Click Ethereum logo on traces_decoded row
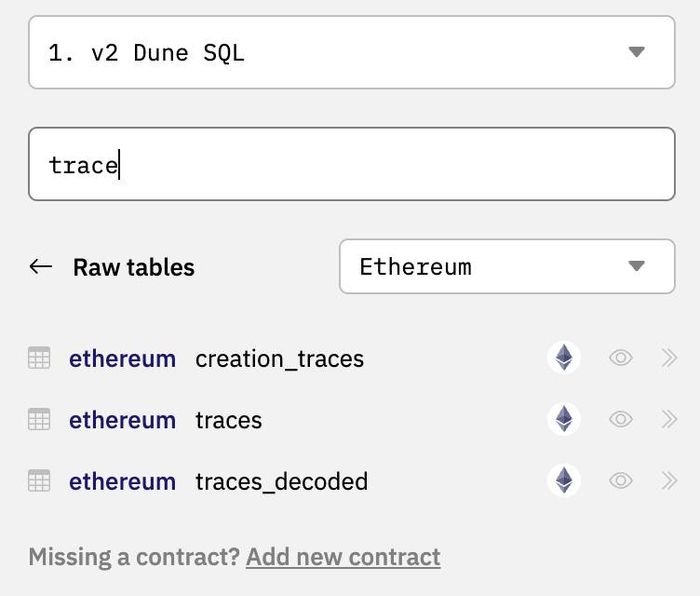The height and width of the screenshot is (596, 700). point(564,481)
